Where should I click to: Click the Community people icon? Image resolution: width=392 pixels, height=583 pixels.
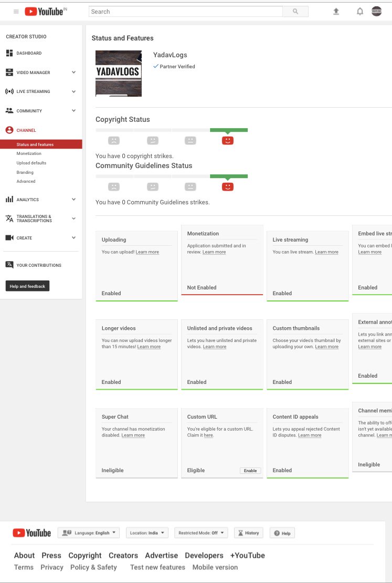tap(9, 111)
